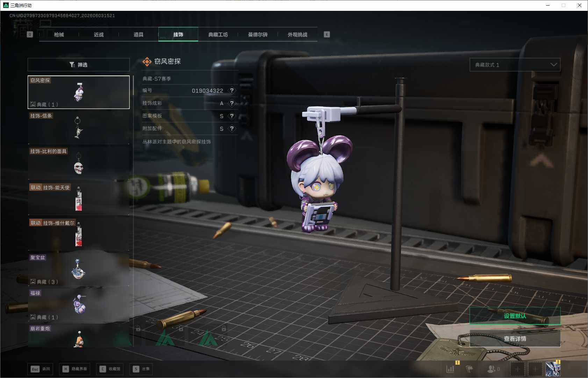588x378 pixels.
Task: Click the plus slot beside the friends counter
Action: click(517, 369)
